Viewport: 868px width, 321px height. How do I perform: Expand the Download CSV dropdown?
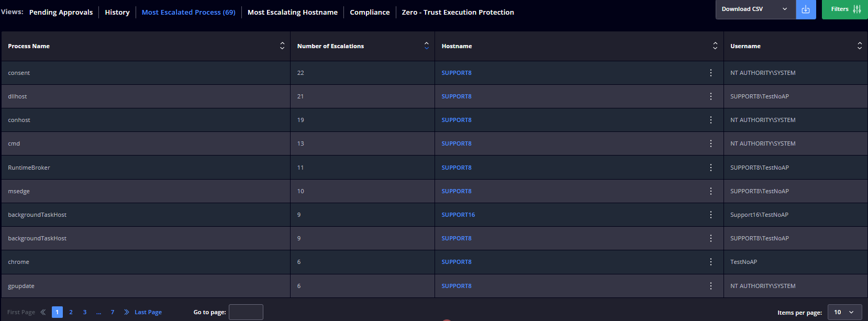(x=755, y=9)
